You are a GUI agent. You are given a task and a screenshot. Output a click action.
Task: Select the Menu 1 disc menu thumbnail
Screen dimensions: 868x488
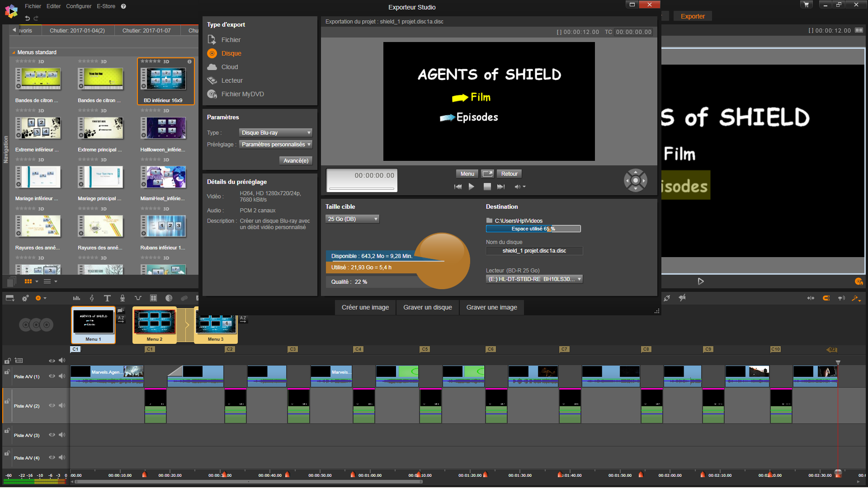(93, 325)
